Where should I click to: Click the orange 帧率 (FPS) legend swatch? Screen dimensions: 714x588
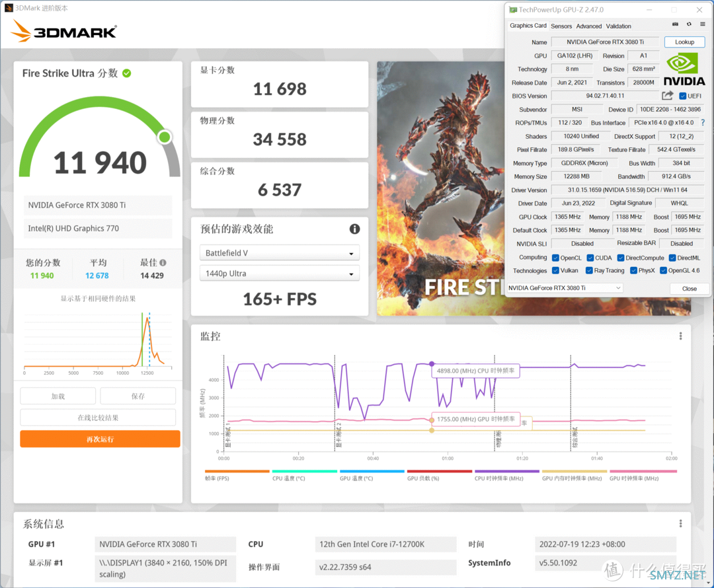click(237, 472)
